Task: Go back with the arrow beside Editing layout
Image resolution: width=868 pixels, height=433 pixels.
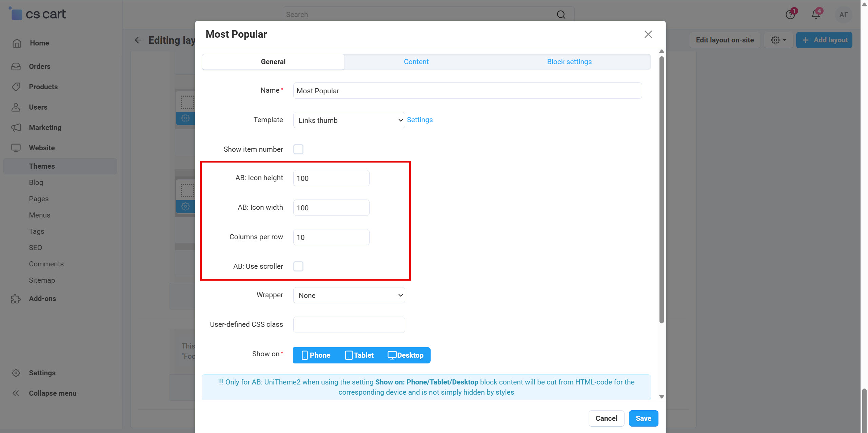Action: (138, 40)
